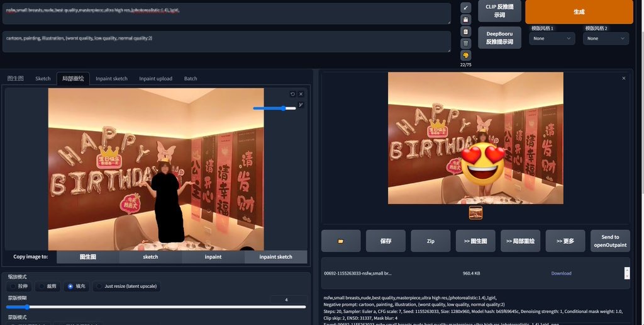Click the brush tool icon on canvas
The width and height of the screenshot is (644, 325).
(301, 105)
